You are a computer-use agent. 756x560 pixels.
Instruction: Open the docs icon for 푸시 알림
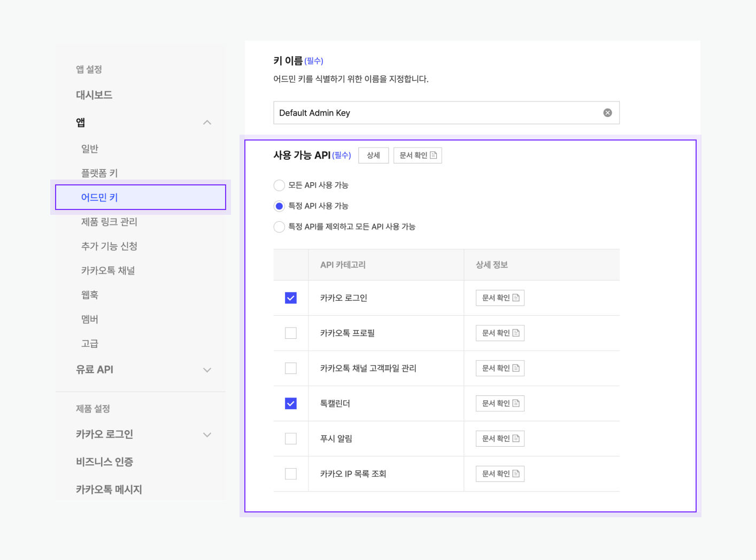pos(516,438)
